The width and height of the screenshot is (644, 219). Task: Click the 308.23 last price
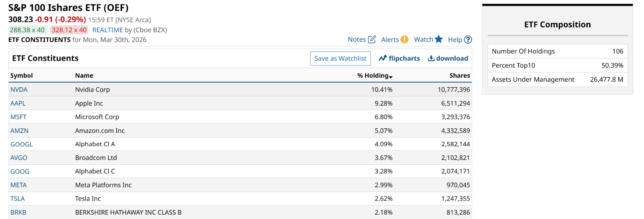pos(21,19)
